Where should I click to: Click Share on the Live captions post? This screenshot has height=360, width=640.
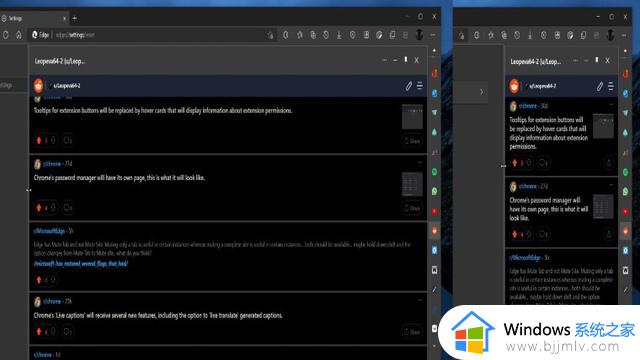411,331
